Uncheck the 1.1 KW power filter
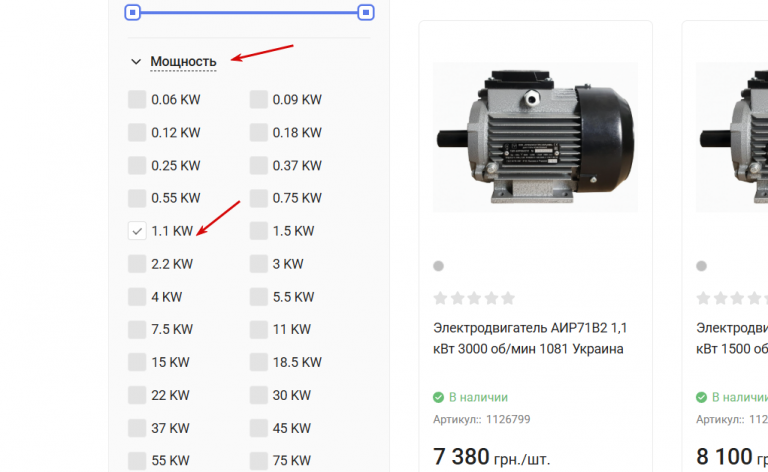This screenshot has width=768, height=472. coord(137,231)
